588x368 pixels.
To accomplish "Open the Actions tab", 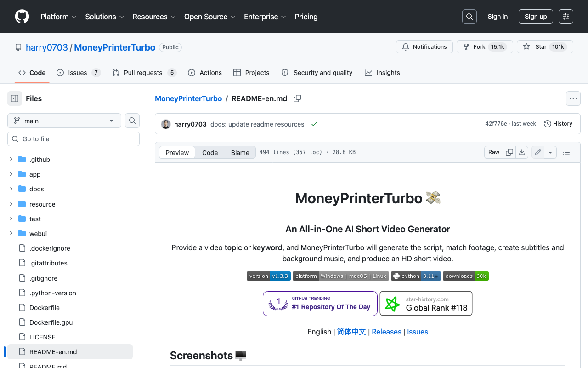I will [205, 73].
